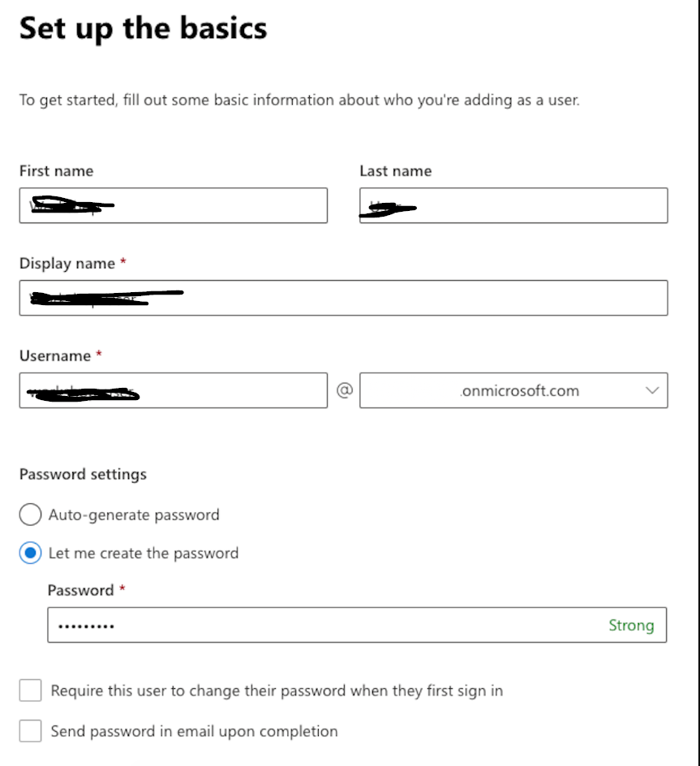Click the Password label above the field
This screenshot has height=766, width=700.
80,590
